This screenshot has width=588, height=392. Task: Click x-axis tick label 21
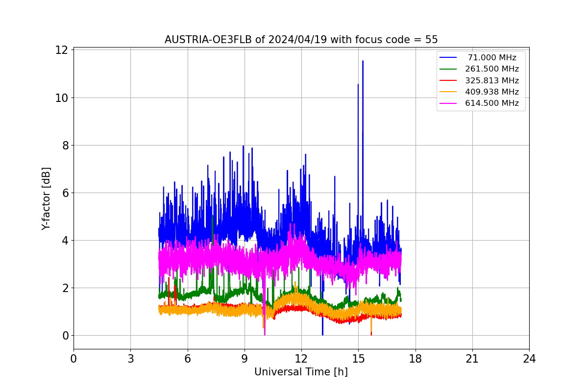pyautogui.click(x=472, y=359)
